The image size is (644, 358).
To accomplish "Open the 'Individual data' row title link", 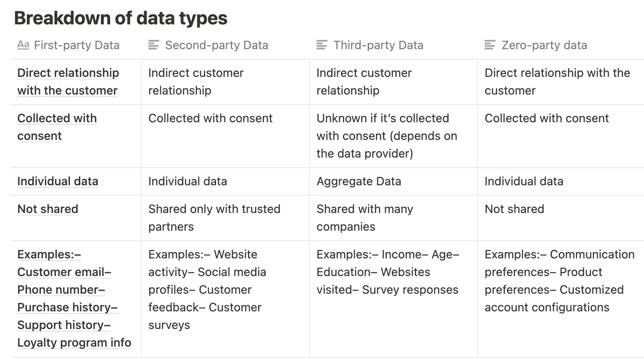I will click(58, 181).
